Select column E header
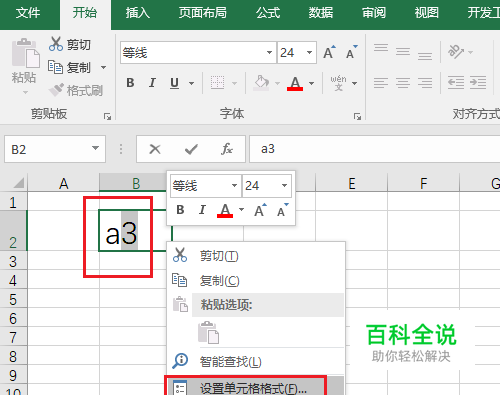Viewport: 500px width, 395px height. [352, 183]
